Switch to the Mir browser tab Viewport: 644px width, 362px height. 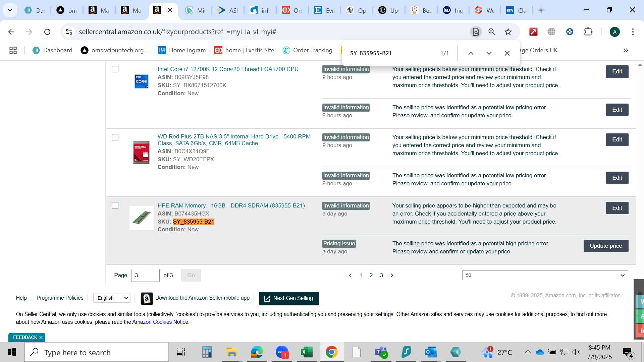pyautogui.click(x=196, y=10)
